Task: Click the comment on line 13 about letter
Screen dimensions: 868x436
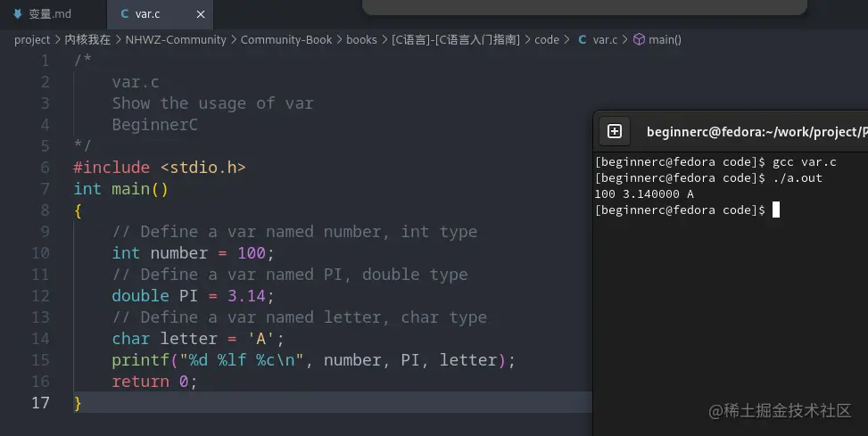Action: point(300,317)
